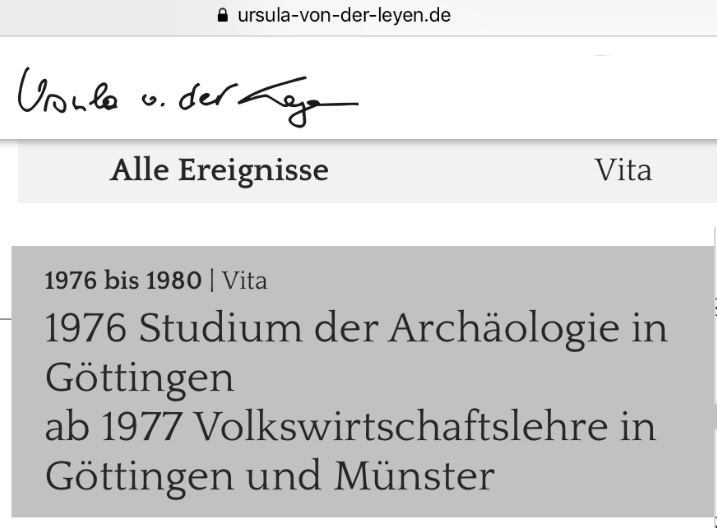Screen dimensions: 717x528
Task: Click the filter bar between Alle Ereignisse and Vita
Action: [x=461, y=171]
